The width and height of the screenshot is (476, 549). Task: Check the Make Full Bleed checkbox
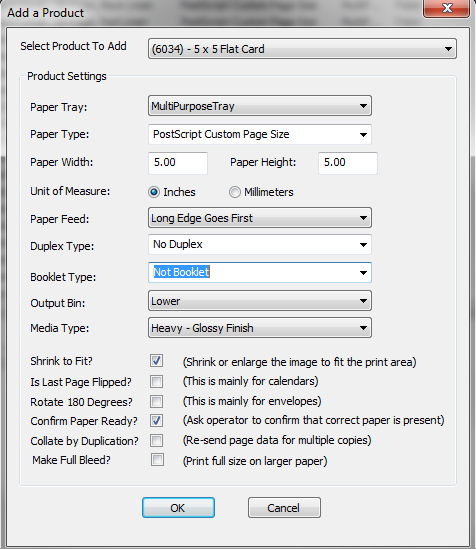click(157, 460)
